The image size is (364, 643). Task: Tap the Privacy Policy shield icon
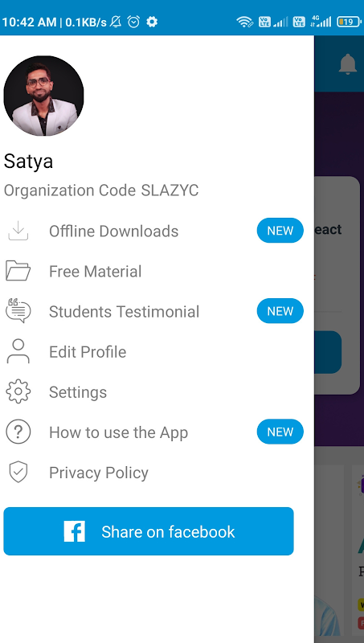coord(18,472)
